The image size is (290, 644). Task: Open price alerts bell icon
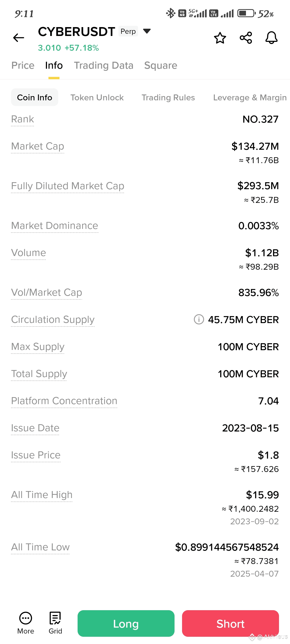click(271, 38)
